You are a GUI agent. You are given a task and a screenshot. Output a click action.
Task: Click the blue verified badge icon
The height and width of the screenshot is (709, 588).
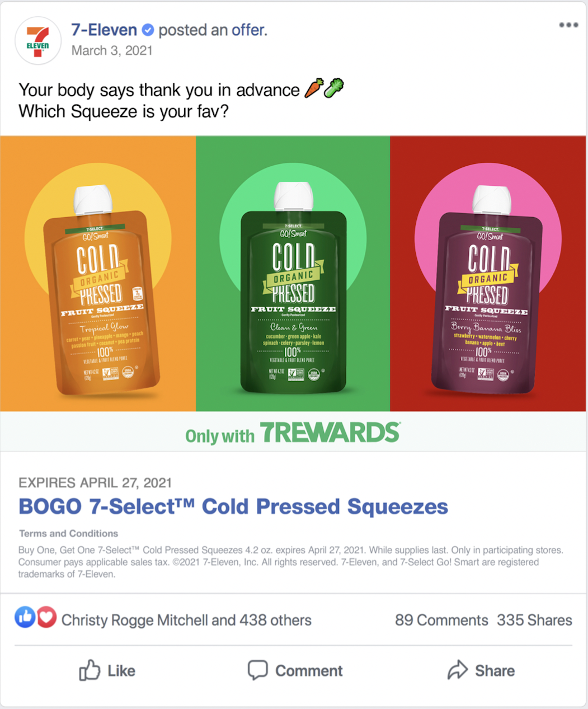[148, 30]
